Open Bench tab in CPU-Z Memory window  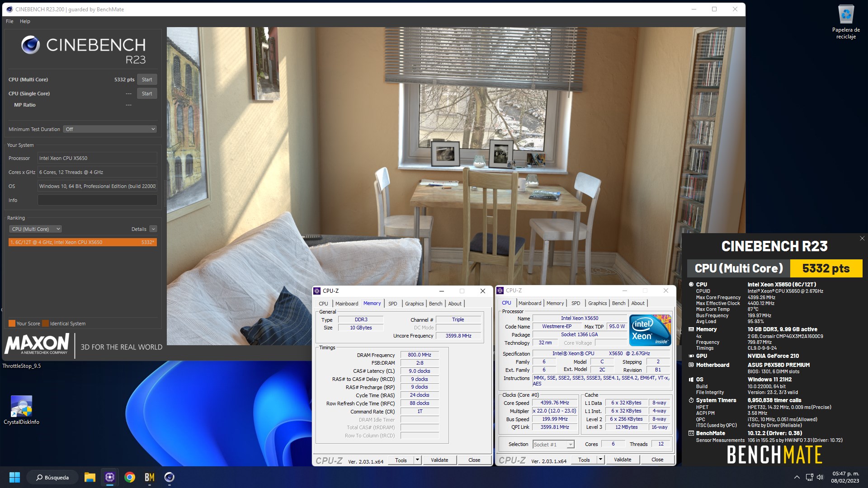pos(435,304)
